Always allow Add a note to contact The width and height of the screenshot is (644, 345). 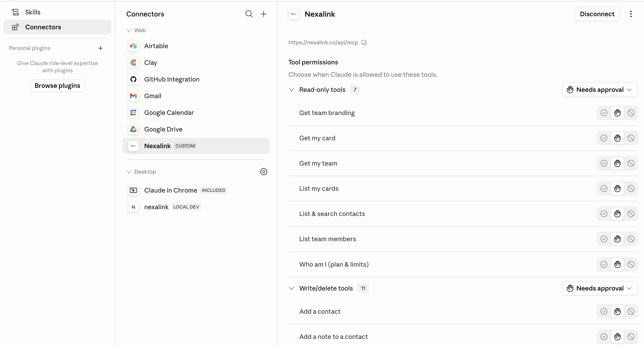(x=604, y=337)
